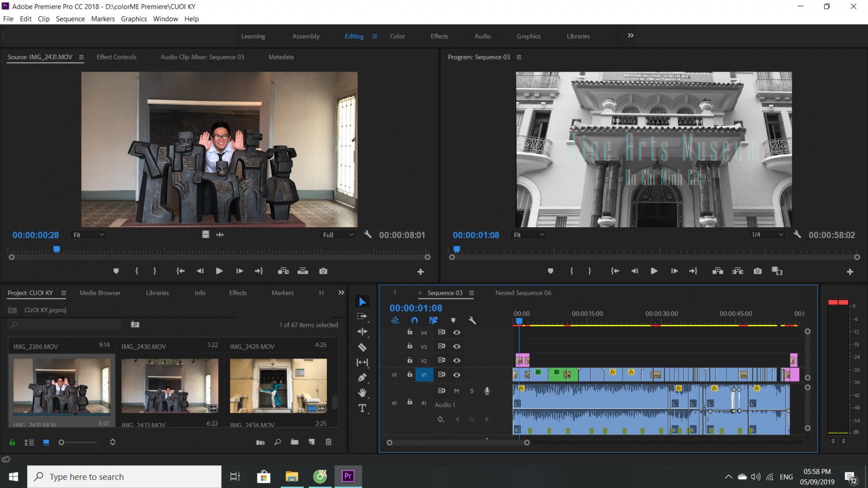Select the Razor tool
868x488 pixels.
[362, 347]
